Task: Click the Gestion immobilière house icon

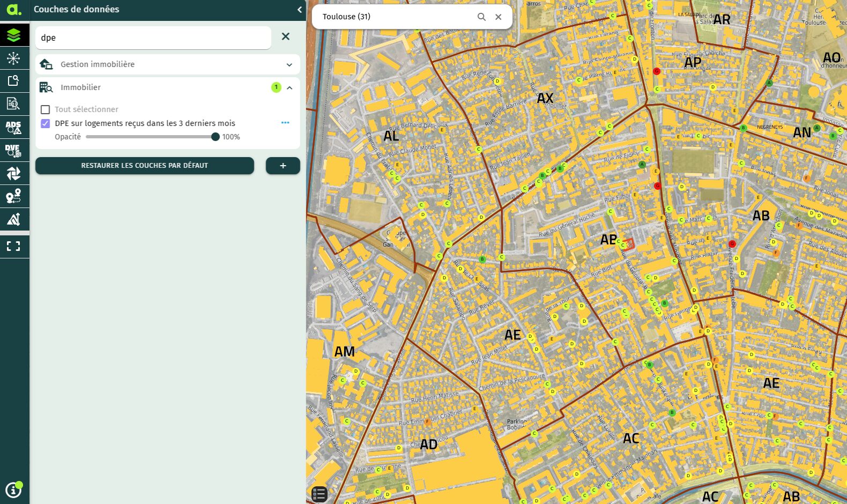Action: pyautogui.click(x=46, y=64)
